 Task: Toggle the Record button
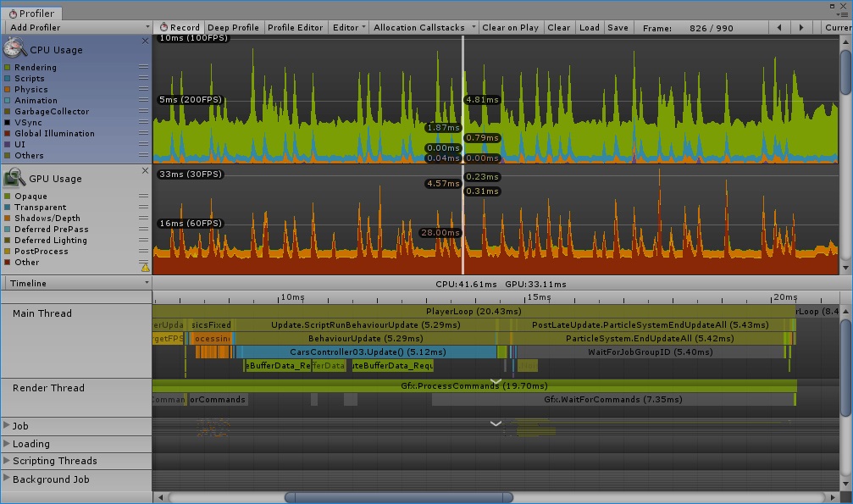179,27
